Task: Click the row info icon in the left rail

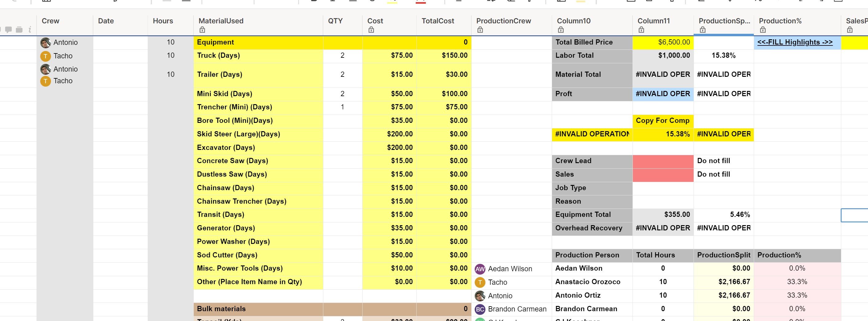Action: point(30,30)
